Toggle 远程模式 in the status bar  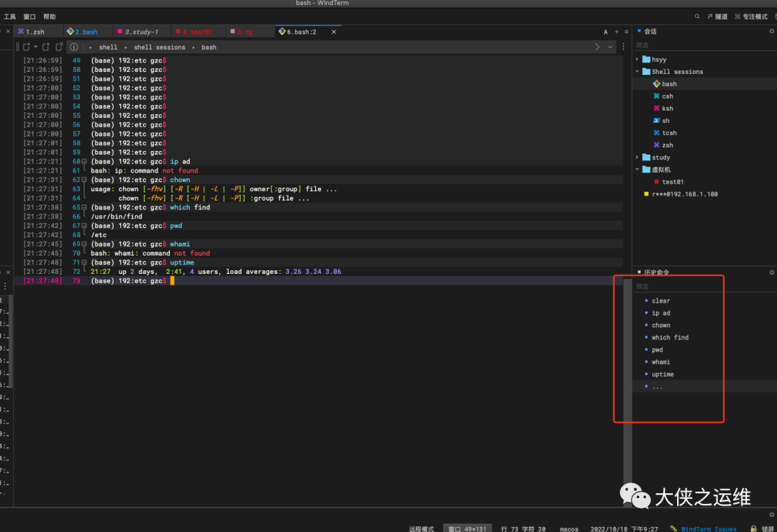[421, 528]
